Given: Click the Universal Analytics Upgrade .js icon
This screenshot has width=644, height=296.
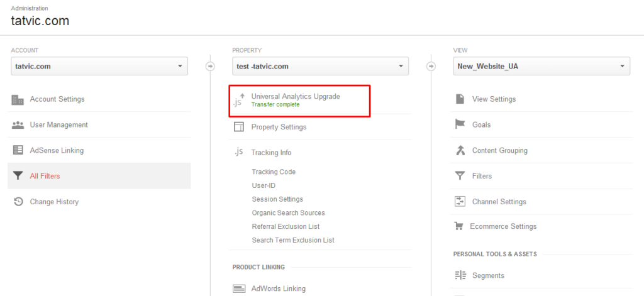Looking at the screenshot, I should coord(239,100).
